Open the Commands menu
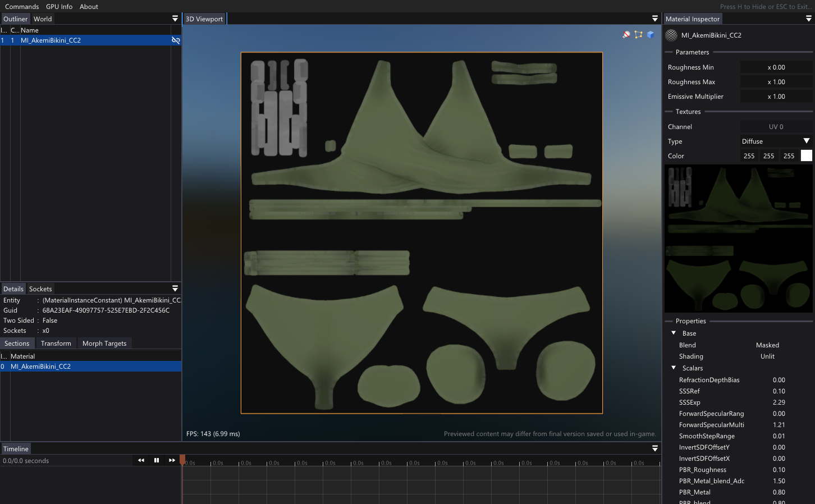Image resolution: width=815 pixels, height=504 pixels. point(22,7)
